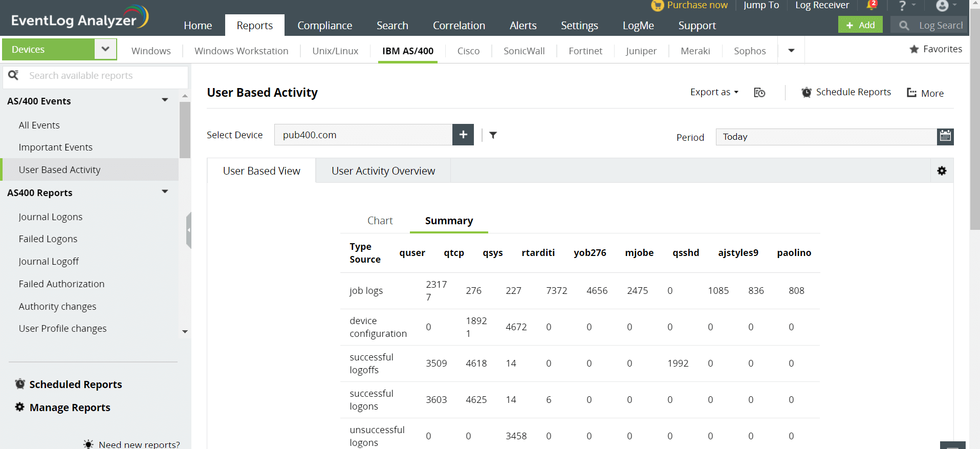Click the device configuration row label
This screenshot has height=449, width=980.
[x=378, y=327]
